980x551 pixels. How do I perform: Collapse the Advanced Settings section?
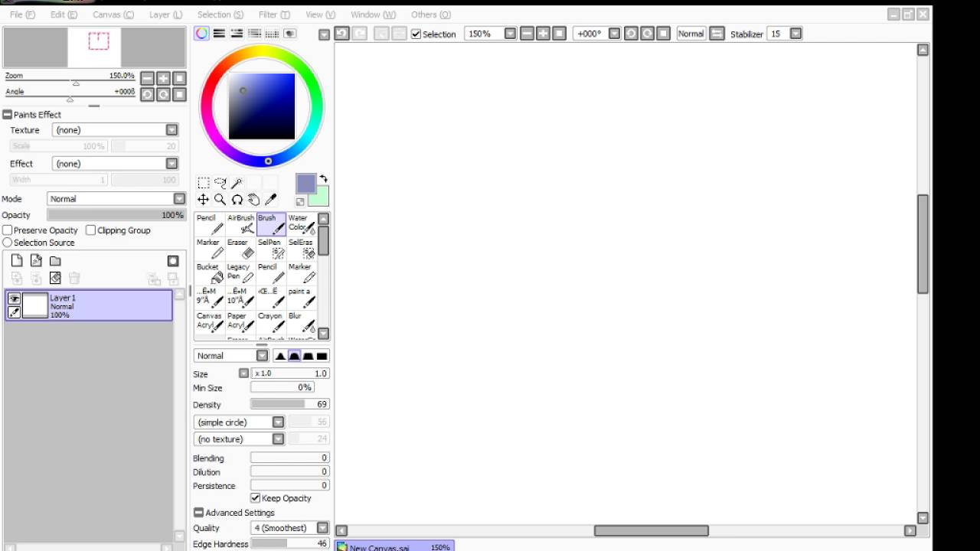coord(199,513)
